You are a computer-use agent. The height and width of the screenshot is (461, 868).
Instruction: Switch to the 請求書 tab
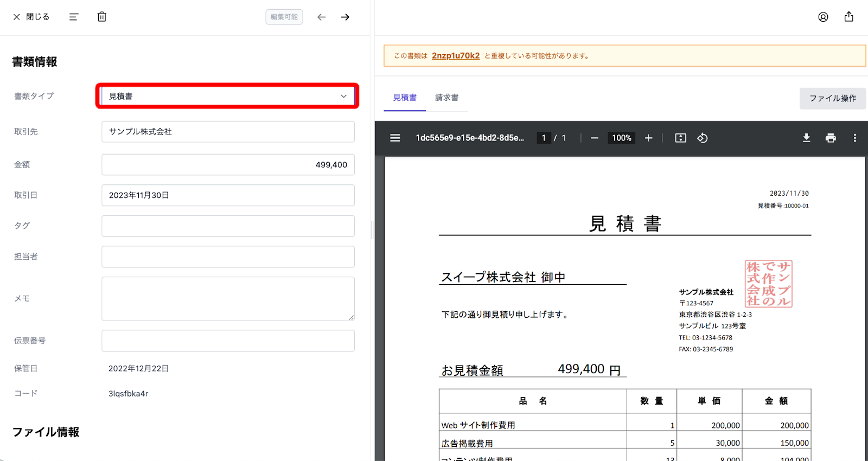pos(446,98)
